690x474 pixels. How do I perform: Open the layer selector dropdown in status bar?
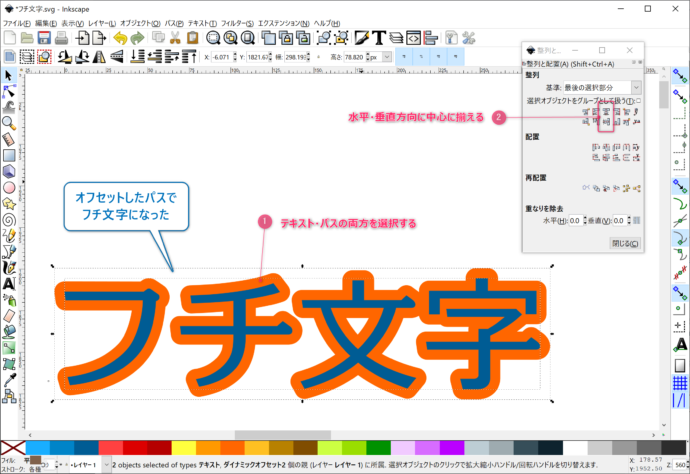[x=106, y=465]
